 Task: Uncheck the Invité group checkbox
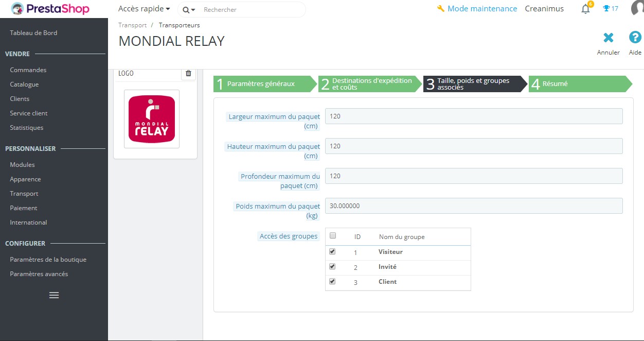[332, 266]
